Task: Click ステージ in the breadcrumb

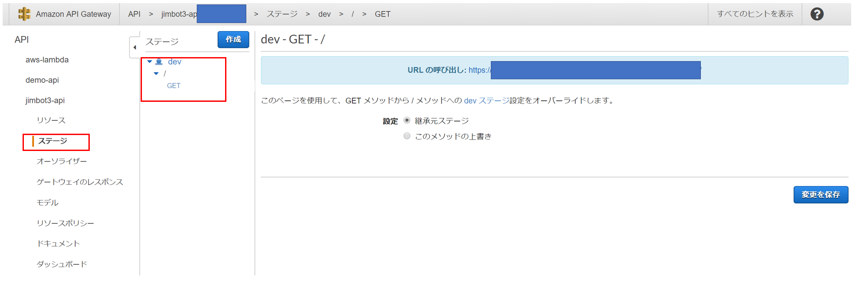Action: point(282,14)
